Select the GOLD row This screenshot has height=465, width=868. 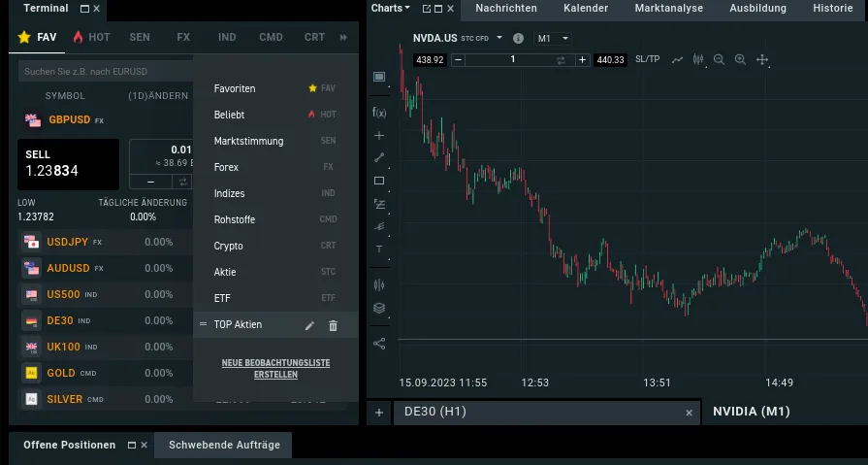coord(105,373)
